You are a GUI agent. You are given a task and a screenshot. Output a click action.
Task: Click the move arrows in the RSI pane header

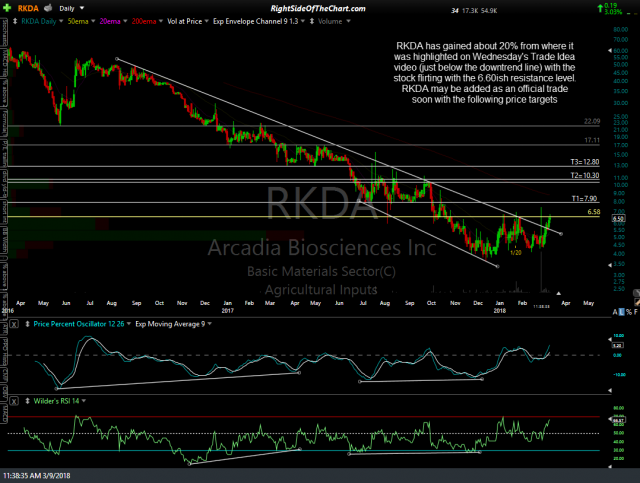coord(27,401)
